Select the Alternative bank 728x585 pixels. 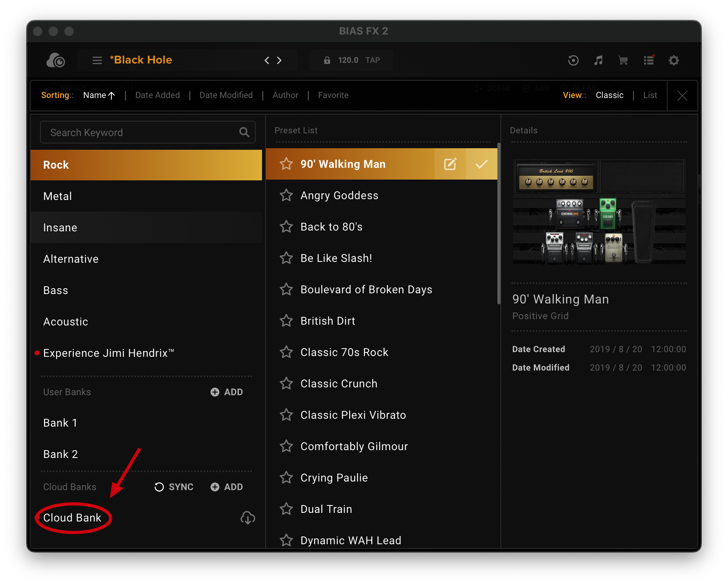146,259
